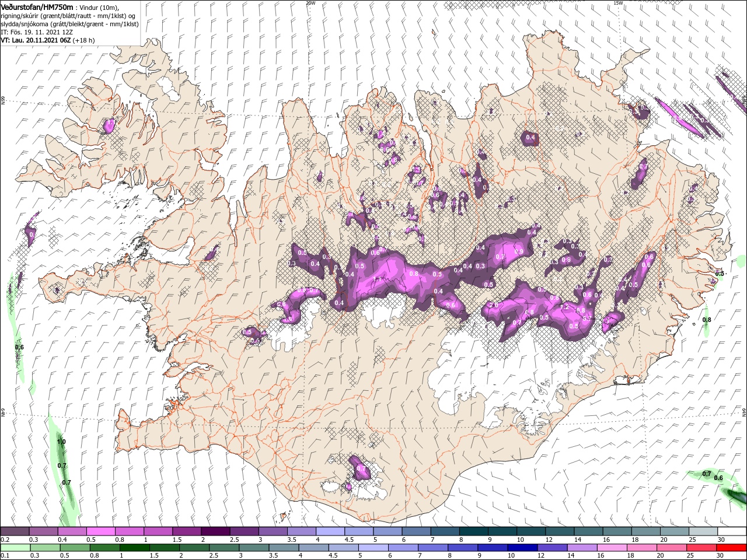Pick the deep blue swatch between 10 and 12

(x=522, y=548)
